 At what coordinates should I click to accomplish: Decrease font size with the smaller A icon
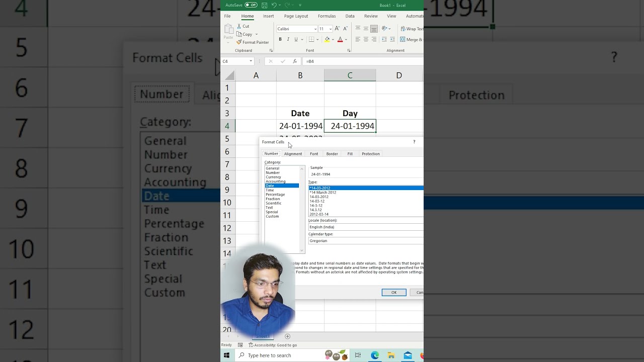click(345, 29)
